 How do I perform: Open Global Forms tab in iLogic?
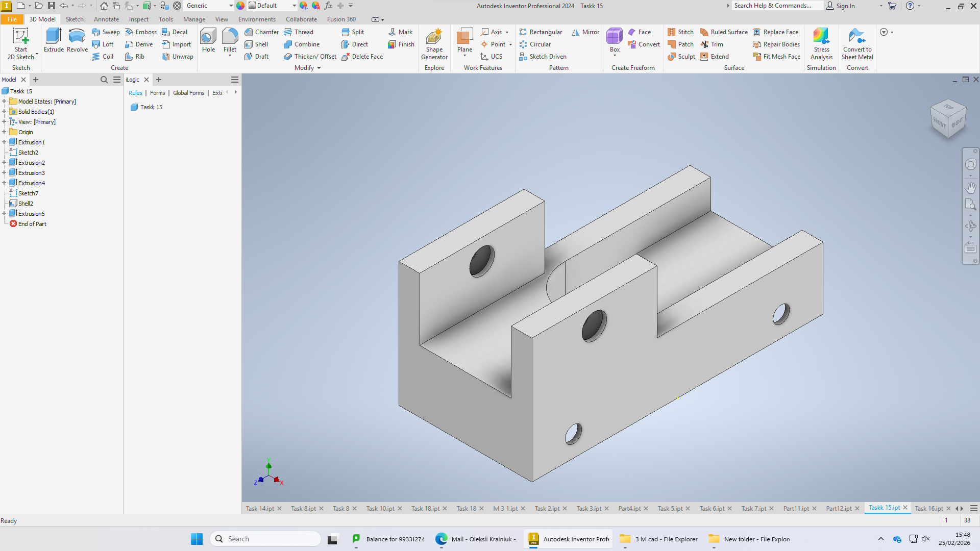[188, 93]
